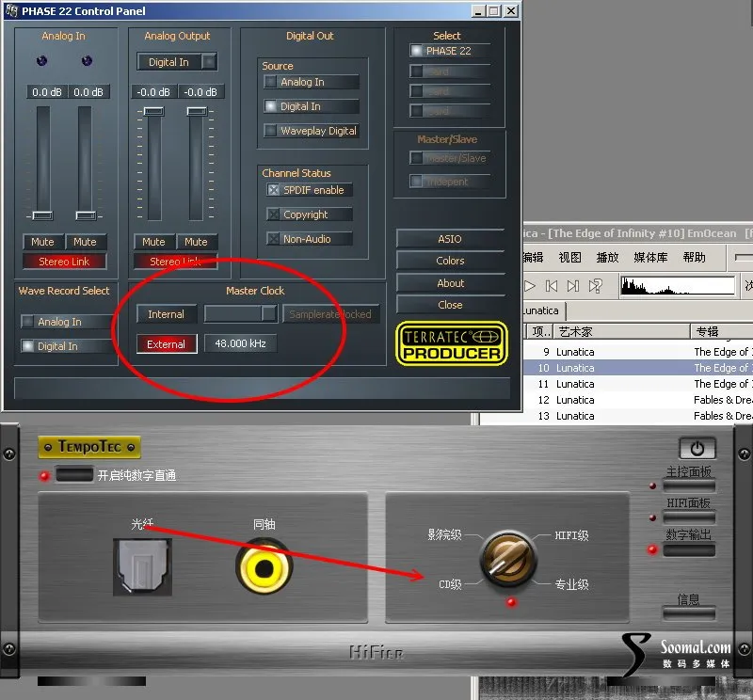Click the next track button in the player
This screenshot has width=753, height=700.
pos(573,286)
